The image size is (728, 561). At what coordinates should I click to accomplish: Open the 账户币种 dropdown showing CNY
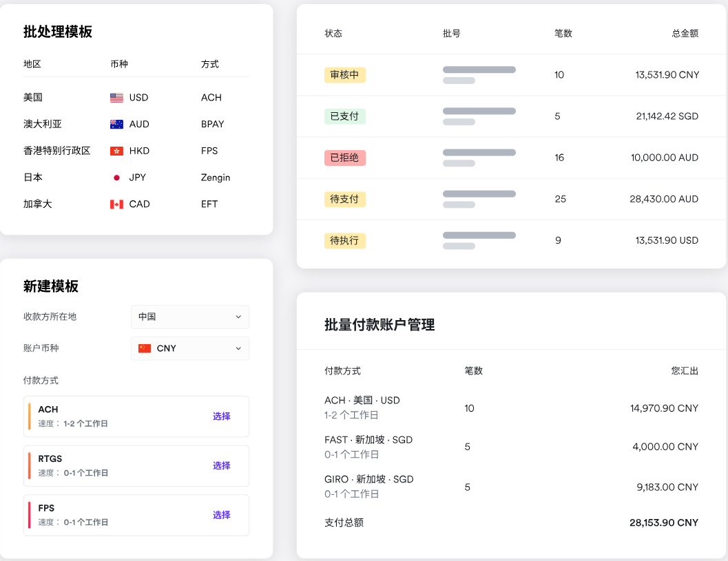pos(190,348)
